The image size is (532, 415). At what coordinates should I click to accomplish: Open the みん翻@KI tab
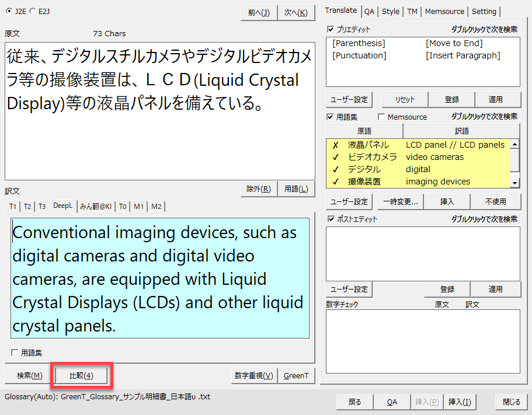[x=95, y=206]
